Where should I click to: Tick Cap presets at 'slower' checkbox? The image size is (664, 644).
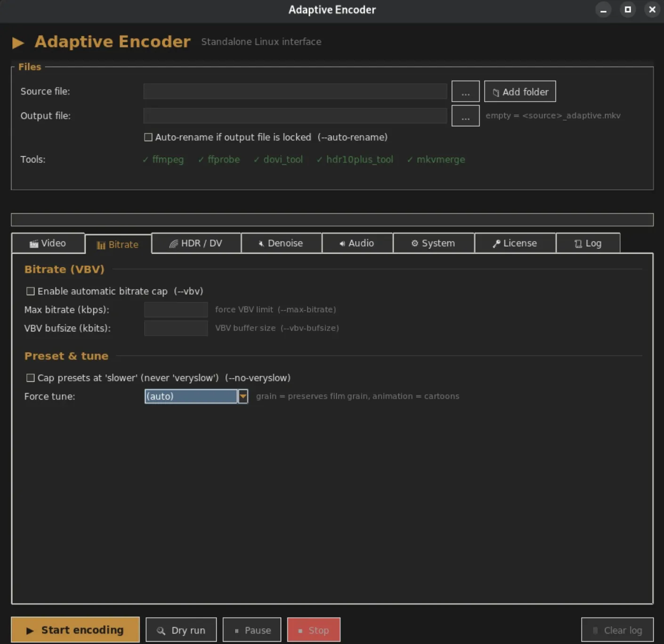tap(31, 378)
